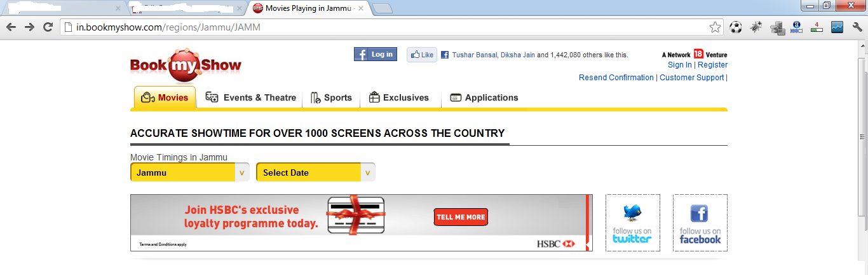The image size is (868, 275).
Task: Click the Facebook Like button
Action: pos(422,55)
